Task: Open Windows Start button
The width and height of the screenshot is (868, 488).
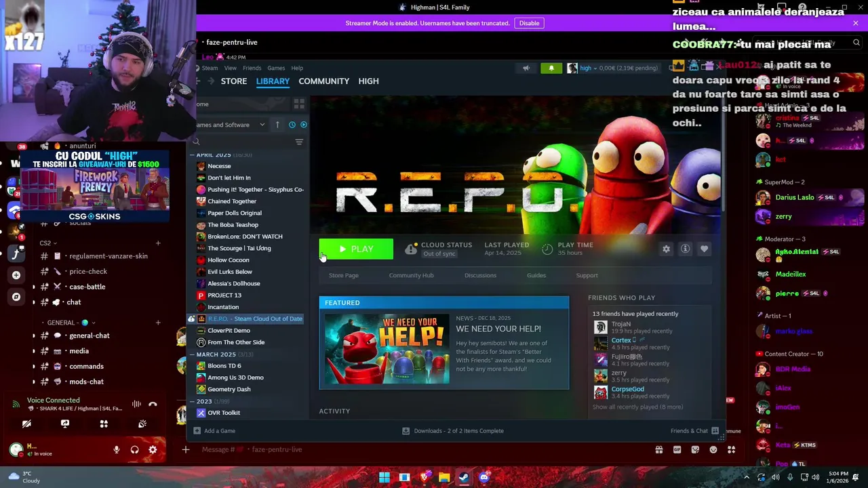Action: click(384, 477)
